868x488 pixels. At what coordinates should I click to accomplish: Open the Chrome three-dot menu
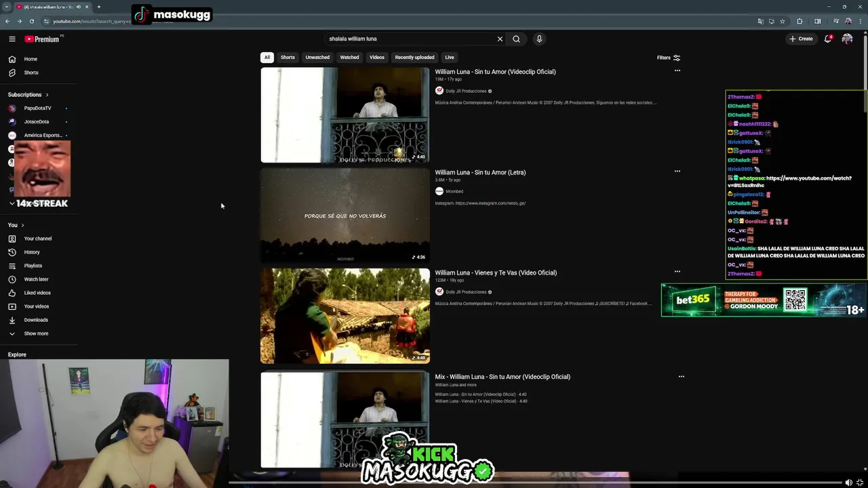tap(859, 21)
